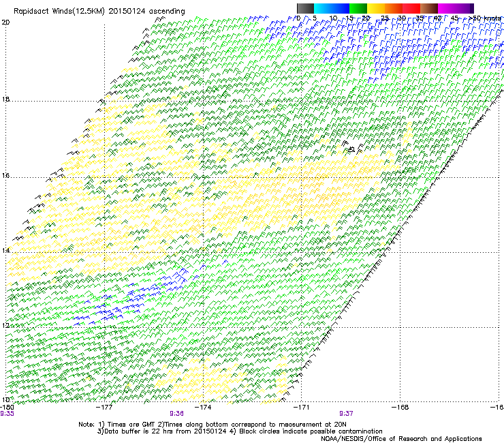Click the brown 35-40 knots legend swatch
The image size is (504, 443).
pyautogui.click(x=429, y=8)
